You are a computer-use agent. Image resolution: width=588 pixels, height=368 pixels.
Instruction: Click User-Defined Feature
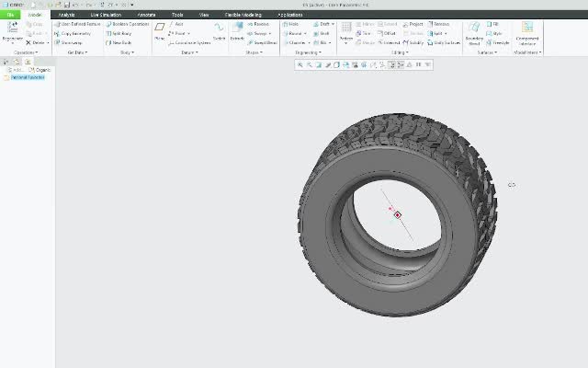[77, 24]
